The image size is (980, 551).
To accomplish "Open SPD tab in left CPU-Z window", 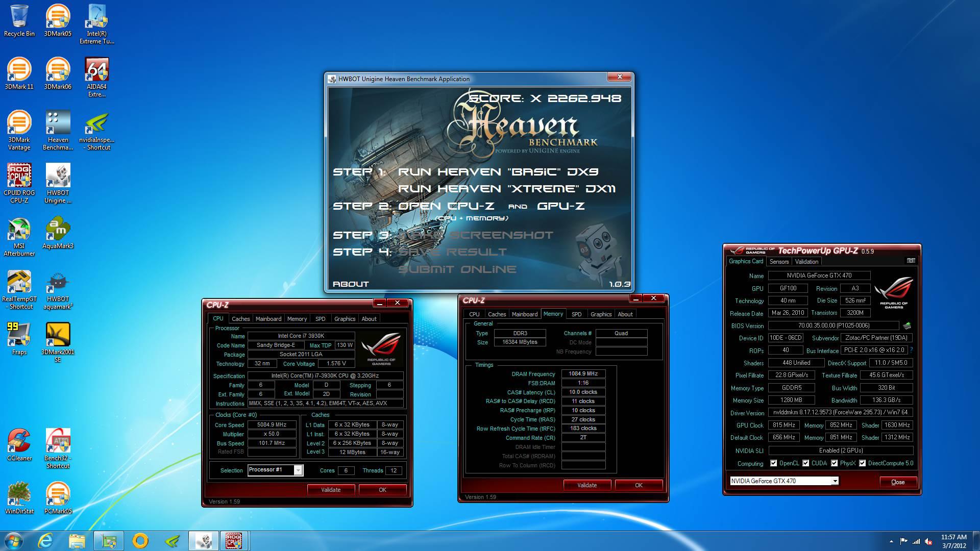I will (320, 318).
